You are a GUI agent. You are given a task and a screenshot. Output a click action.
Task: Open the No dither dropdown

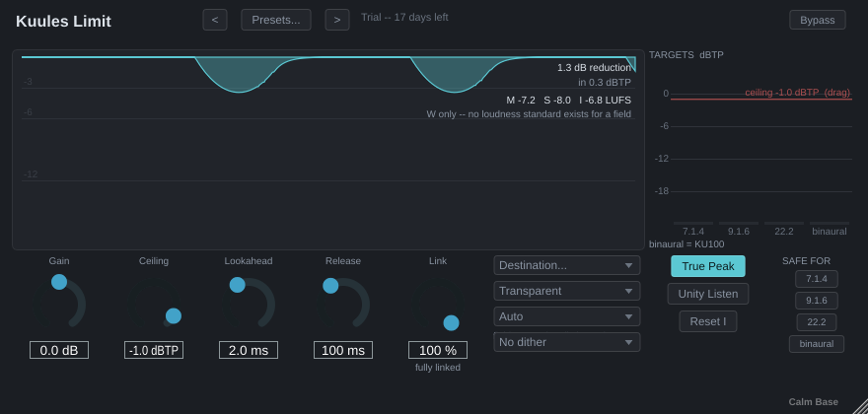567,342
